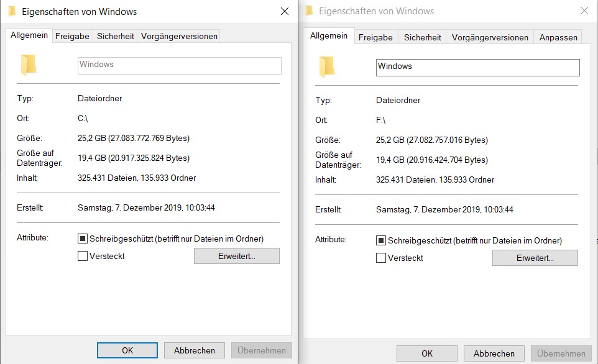Click the Windows name field in right window
Screen dimensions: 598x364
(x=477, y=68)
